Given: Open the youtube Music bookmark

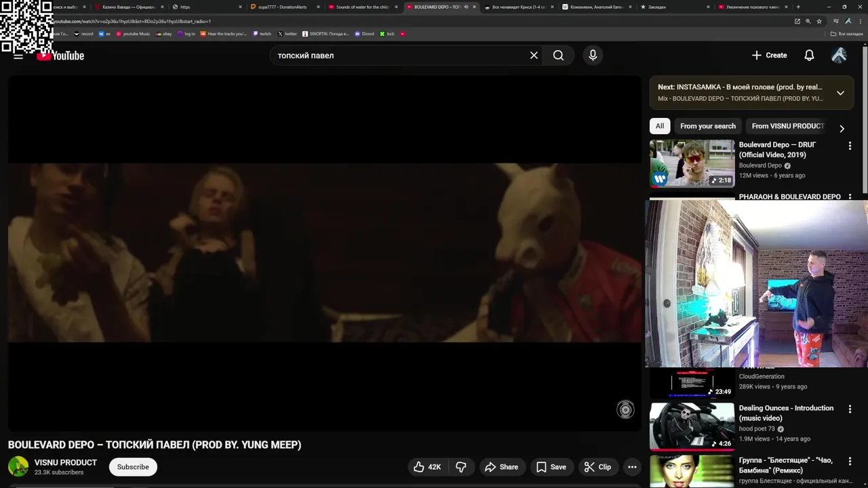Looking at the screenshot, I should (133, 33).
